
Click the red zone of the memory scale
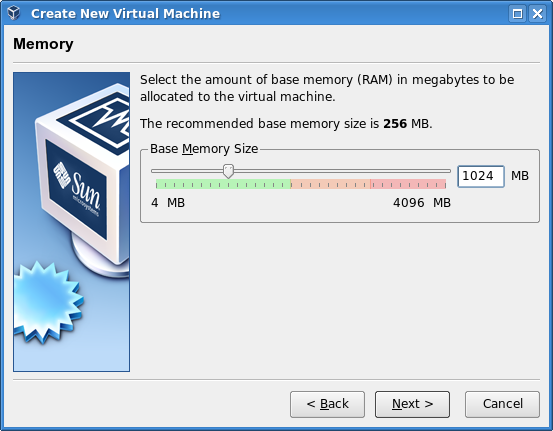408,184
